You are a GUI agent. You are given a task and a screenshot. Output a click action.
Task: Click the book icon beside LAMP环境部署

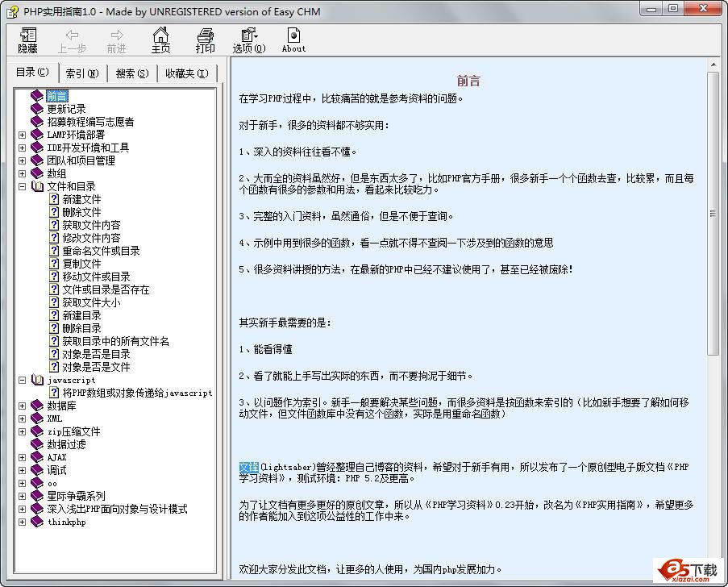point(37,135)
